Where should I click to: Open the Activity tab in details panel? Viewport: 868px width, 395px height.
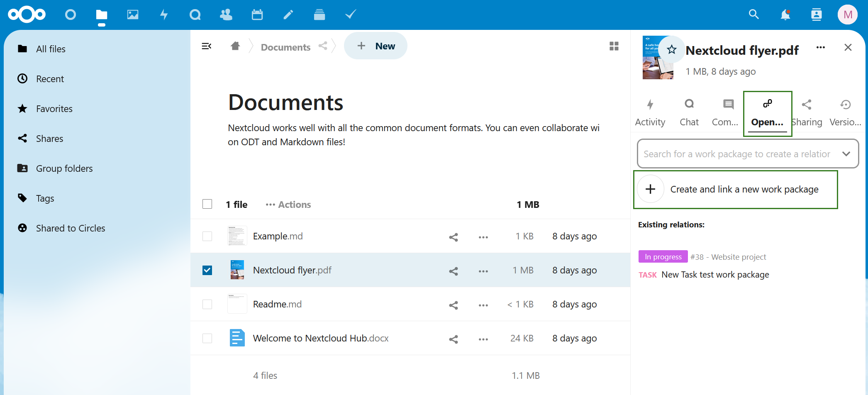pos(650,112)
